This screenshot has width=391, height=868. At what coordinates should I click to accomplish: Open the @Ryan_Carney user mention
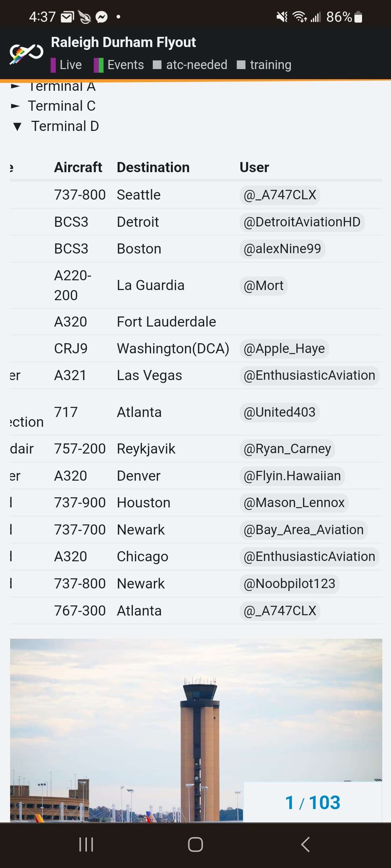(287, 449)
